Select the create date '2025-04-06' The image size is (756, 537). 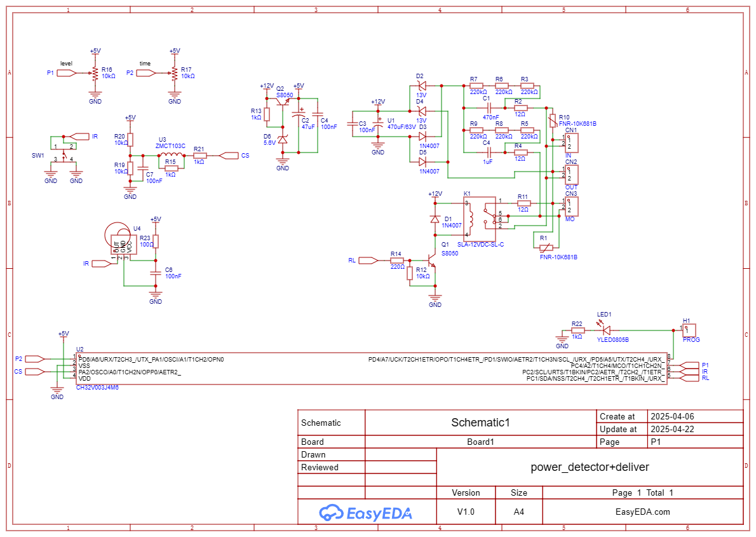pyautogui.click(x=672, y=416)
